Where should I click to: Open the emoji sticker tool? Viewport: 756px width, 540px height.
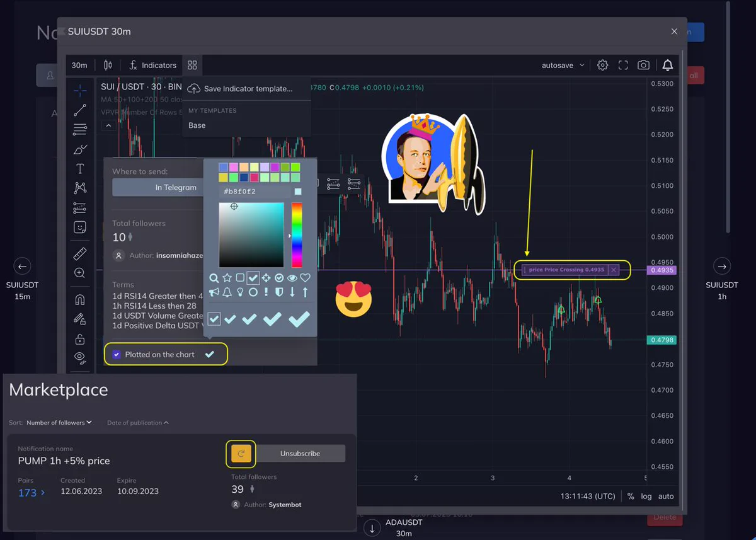pos(80,227)
